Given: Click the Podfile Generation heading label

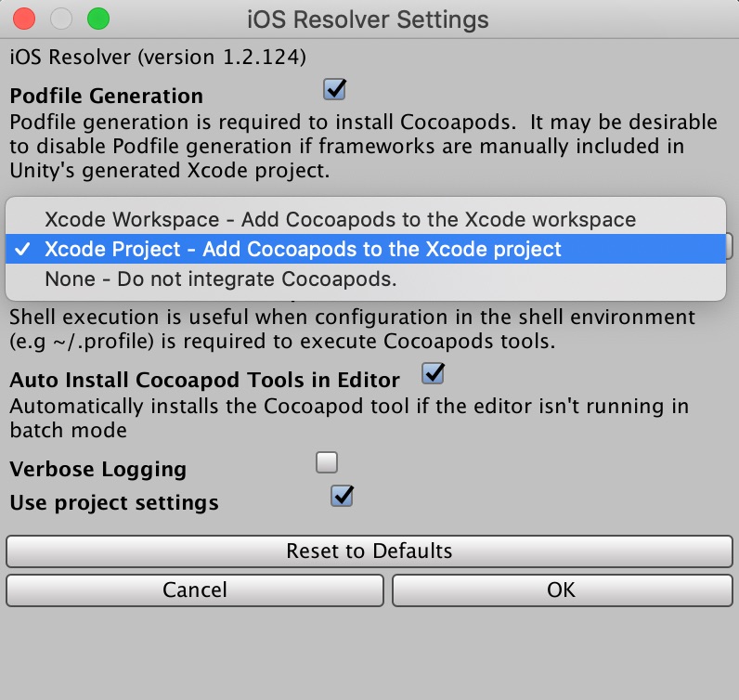Looking at the screenshot, I should (x=106, y=96).
